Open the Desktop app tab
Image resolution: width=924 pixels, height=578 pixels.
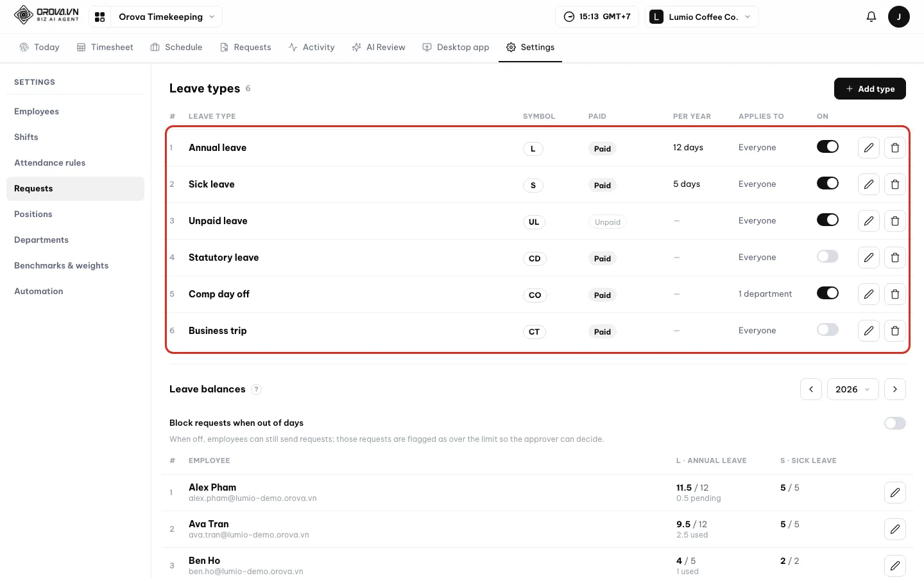[456, 48]
